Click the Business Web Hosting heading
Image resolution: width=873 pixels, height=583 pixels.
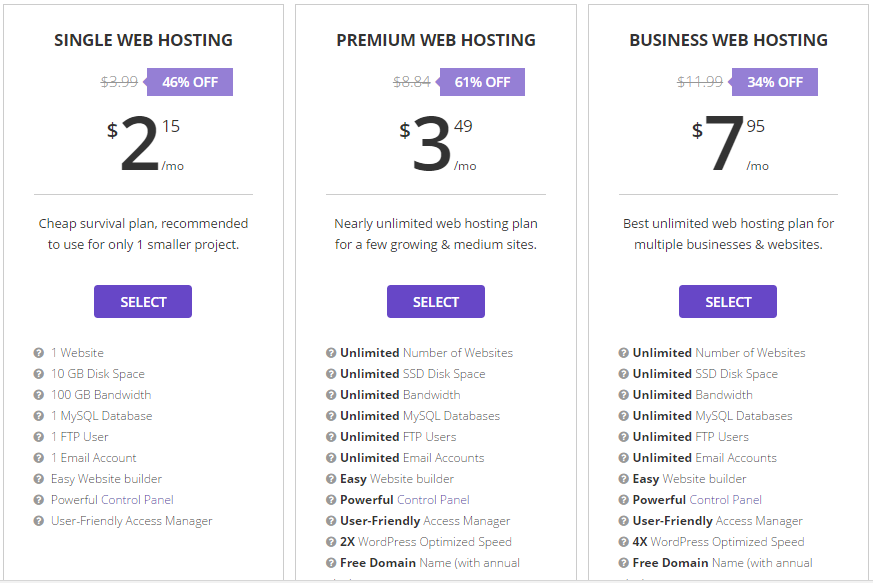[x=728, y=41]
